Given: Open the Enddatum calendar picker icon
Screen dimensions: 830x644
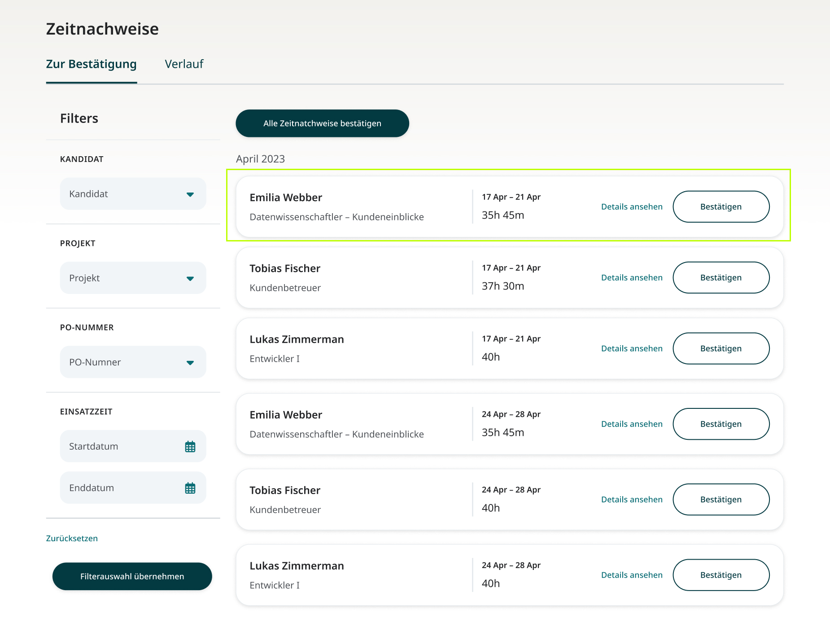Looking at the screenshot, I should coord(190,487).
